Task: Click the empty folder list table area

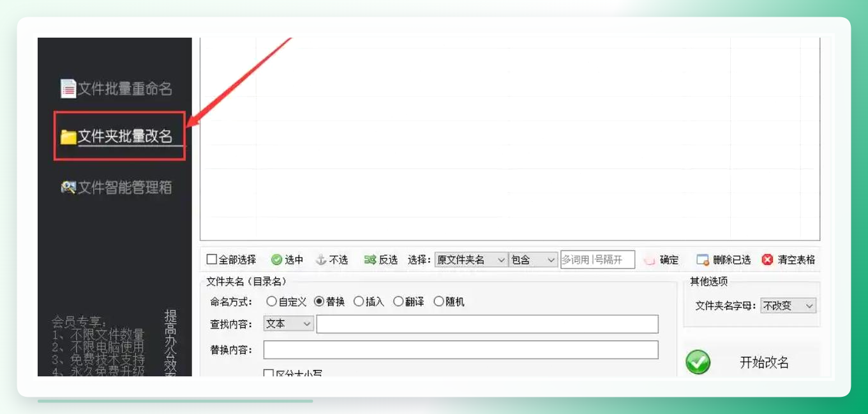Action: coord(509,138)
